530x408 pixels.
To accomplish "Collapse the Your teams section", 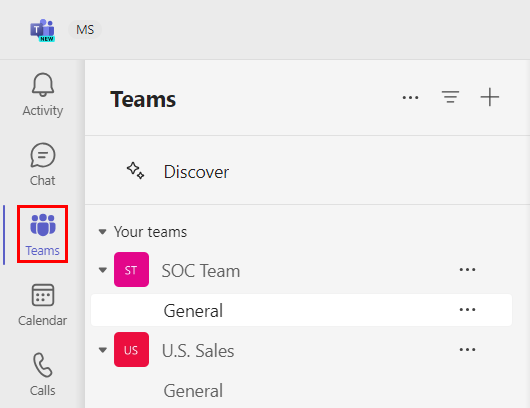I will [x=102, y=232].
